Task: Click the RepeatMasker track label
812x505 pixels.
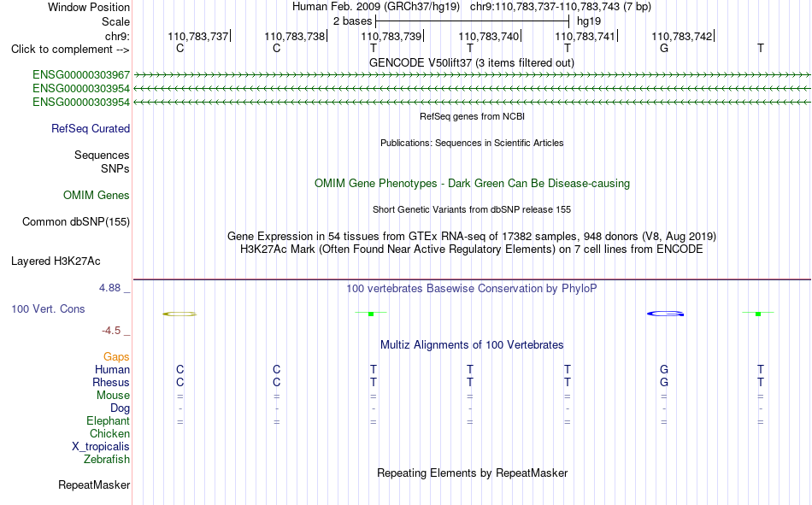Action: (x=94, y=484)
